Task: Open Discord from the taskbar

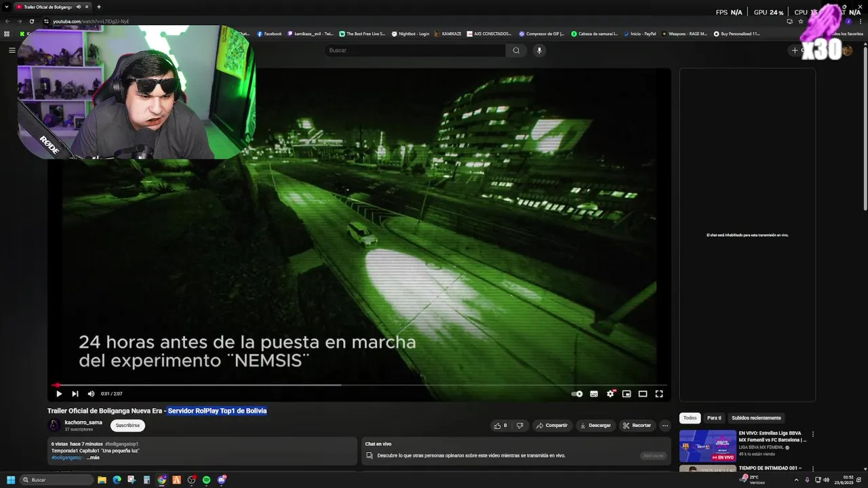Action: [222, 480]
